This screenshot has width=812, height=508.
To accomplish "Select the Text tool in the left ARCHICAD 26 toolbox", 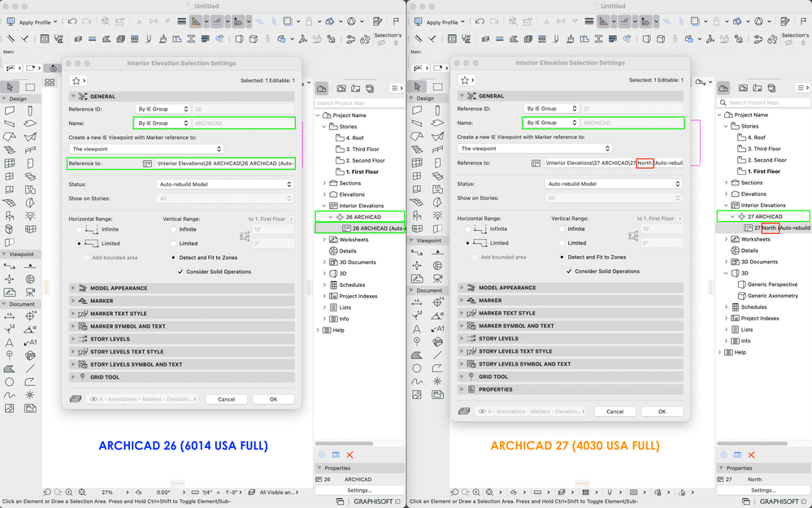I will tap(9, 342).
